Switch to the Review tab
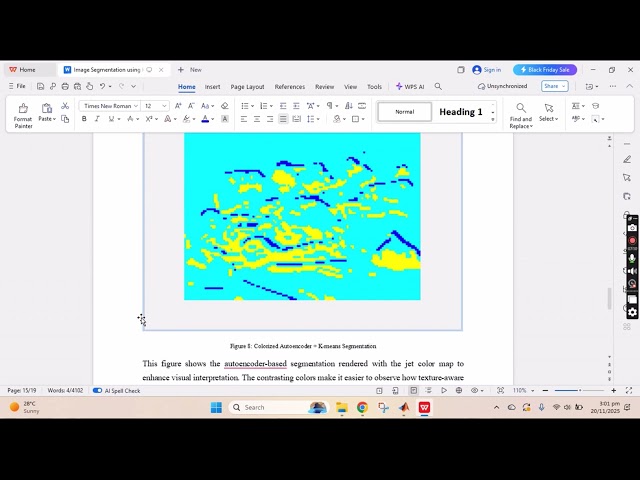 [x=324, y=87]
